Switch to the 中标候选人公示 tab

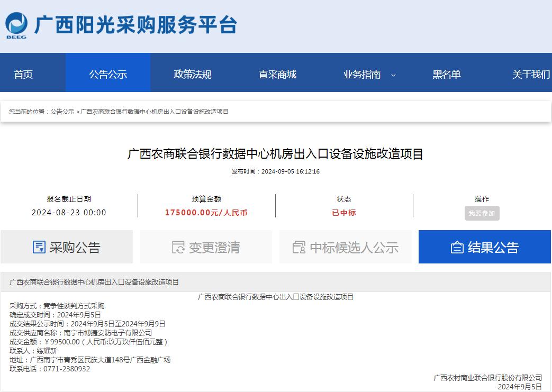(346, 247)
